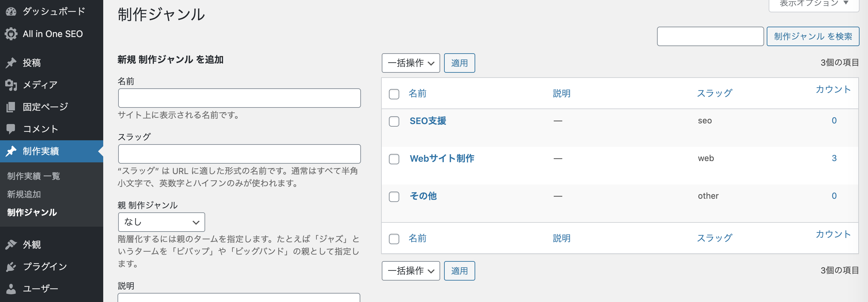Expand the 親 制作ジャンル parent dropdown
Image resolution: width=868 pixels, height=302 pixels.
pyautogui.click(x=161, y=222)
